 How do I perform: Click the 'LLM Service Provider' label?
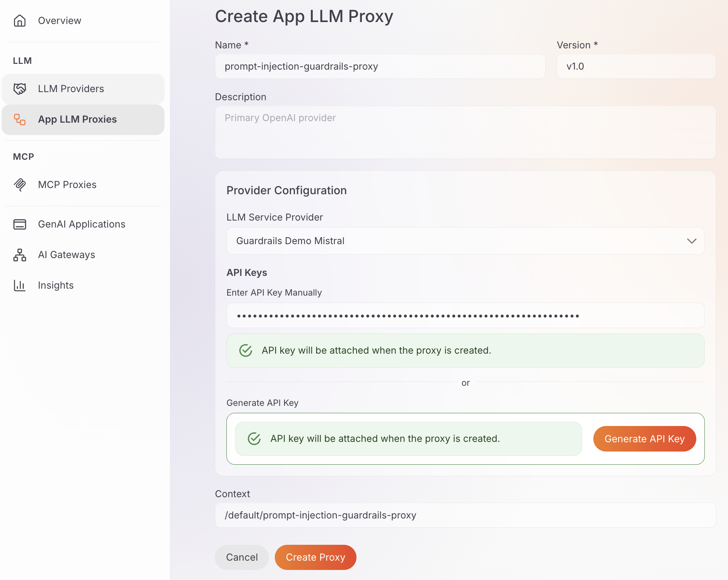click(x=274, y=217)
